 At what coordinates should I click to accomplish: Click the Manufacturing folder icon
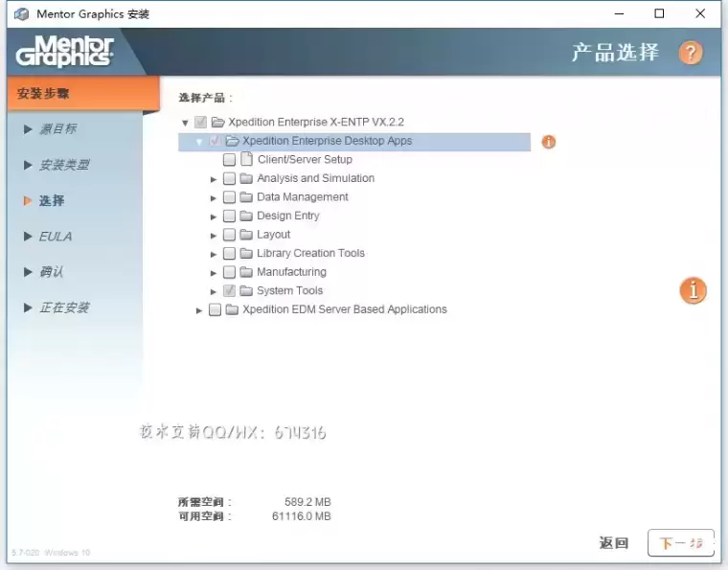[x=246, y=272]
